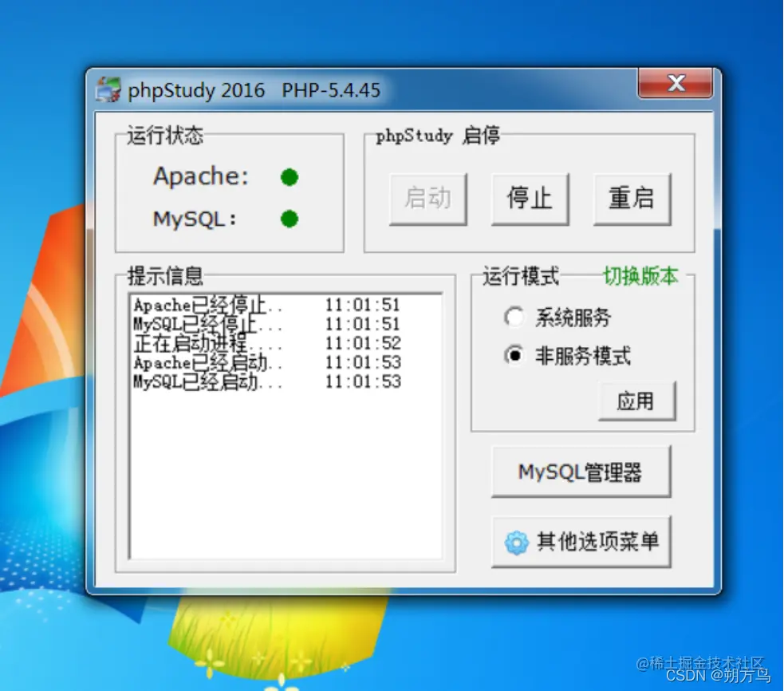Apply the run mode with 应用 button
The image size is (784, 691).
[x=636, y=401]
